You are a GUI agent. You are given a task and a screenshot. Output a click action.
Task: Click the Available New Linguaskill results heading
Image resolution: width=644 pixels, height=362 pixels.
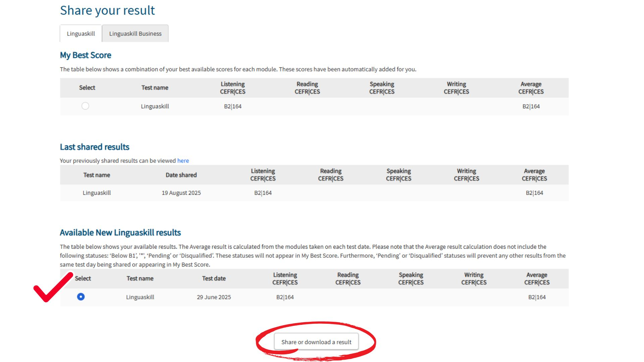point(120,232)
